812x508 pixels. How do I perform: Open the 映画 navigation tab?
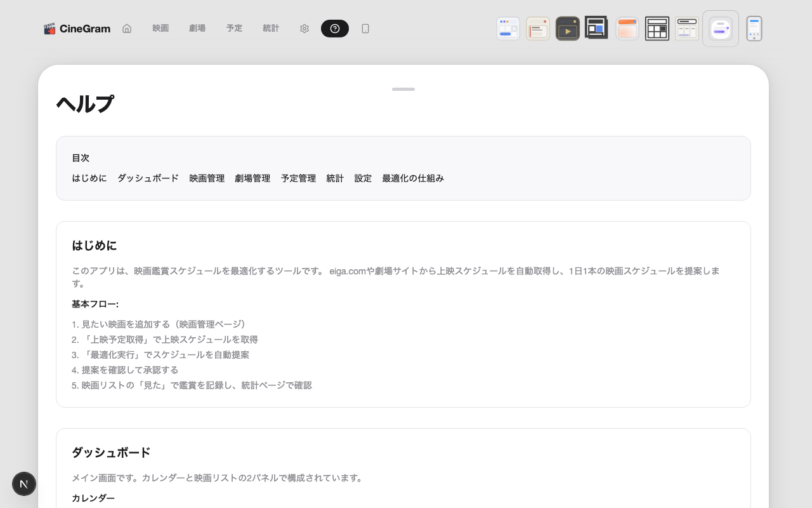(160, 29)
